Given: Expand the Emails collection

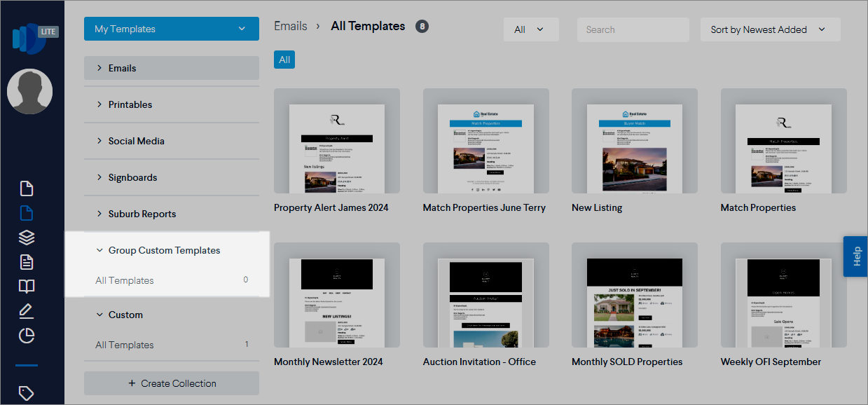Looking at the screenshot, I should click(172, 68).
